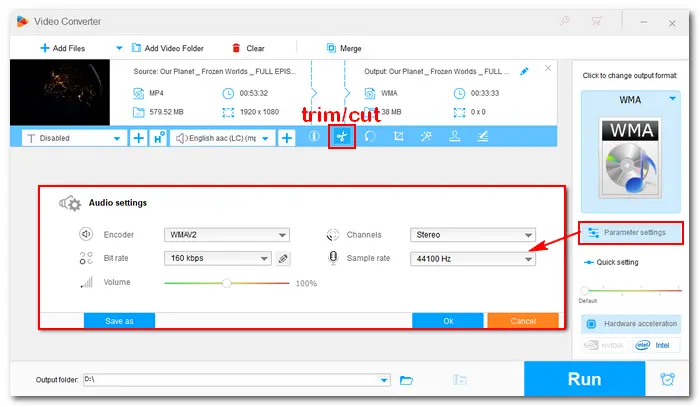Toggle Intel acceleration option
Image resolution: width=700 pixels, height=407 pixels.
coord(656,345)
